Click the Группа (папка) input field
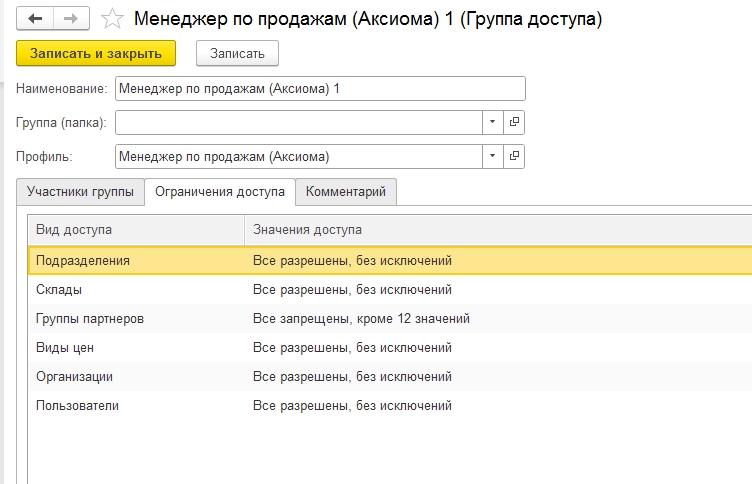This screenshot has height=484, width=752. coord(299,122)
